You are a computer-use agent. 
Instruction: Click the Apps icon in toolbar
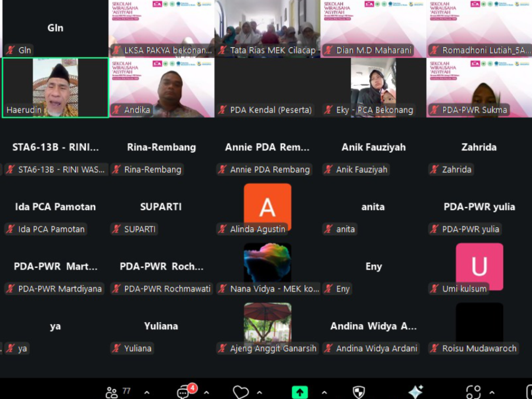pyautogui.click(x=473, y=392)
